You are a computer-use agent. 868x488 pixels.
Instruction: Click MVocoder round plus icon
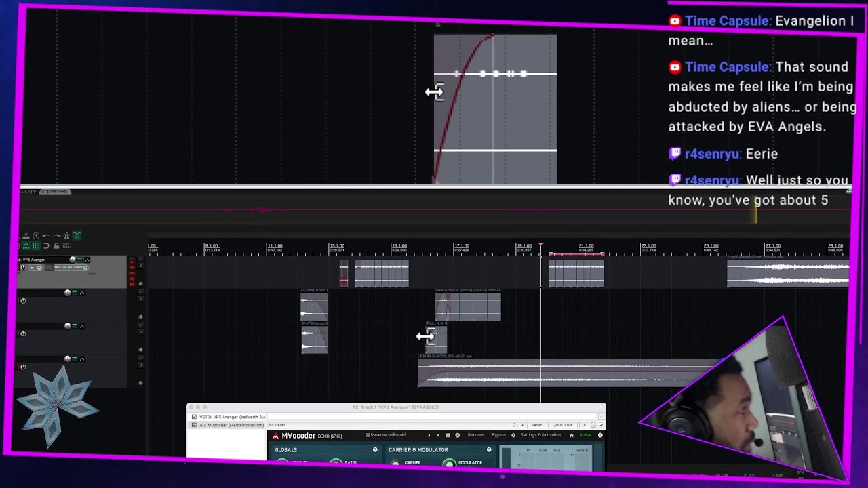(458, 435)
